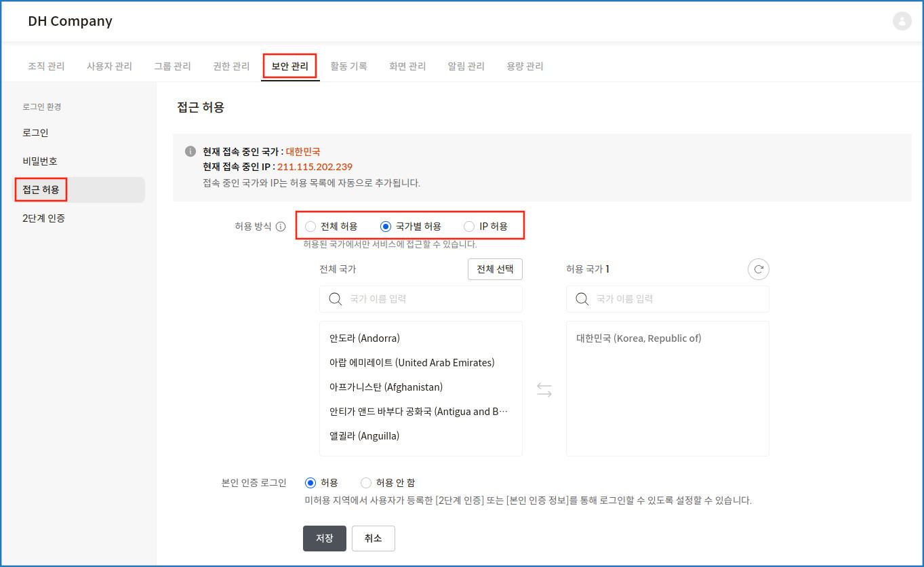Select 아프가니스탄 (Afghanistan) in the list
924x567 pixels.
coord(386,387)
